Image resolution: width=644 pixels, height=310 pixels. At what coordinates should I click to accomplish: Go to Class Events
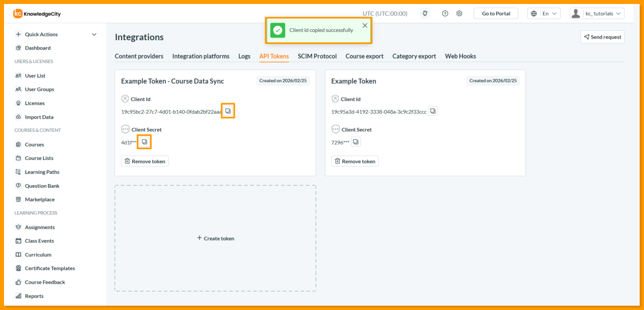[39, 241]
